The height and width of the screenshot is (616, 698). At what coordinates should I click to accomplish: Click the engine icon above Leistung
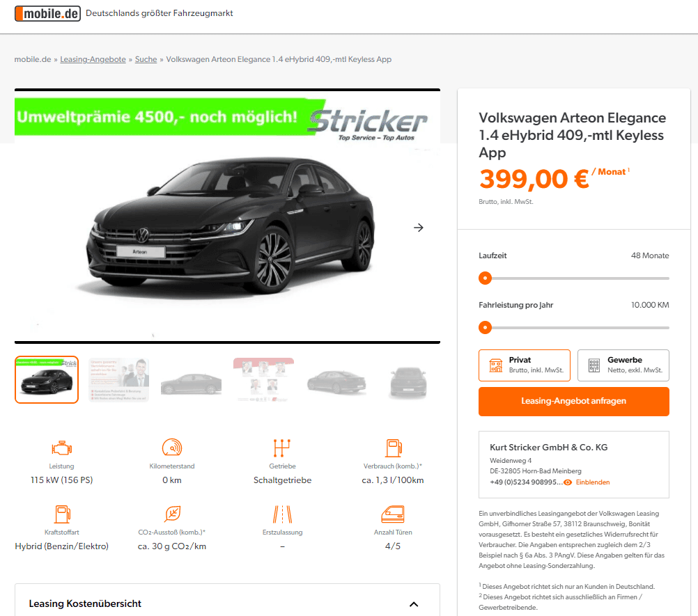click(x=61, y=448)
